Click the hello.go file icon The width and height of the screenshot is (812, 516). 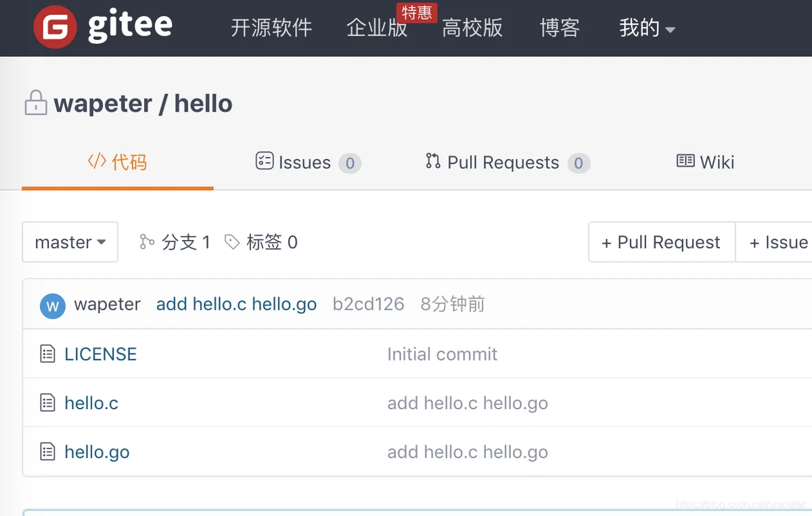click(x=47, y=452)
